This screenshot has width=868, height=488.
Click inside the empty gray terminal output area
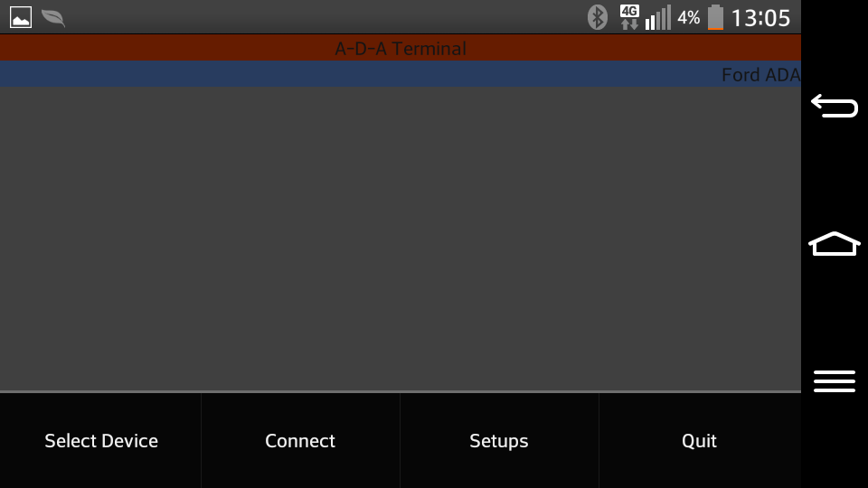[x=401, y=238]
